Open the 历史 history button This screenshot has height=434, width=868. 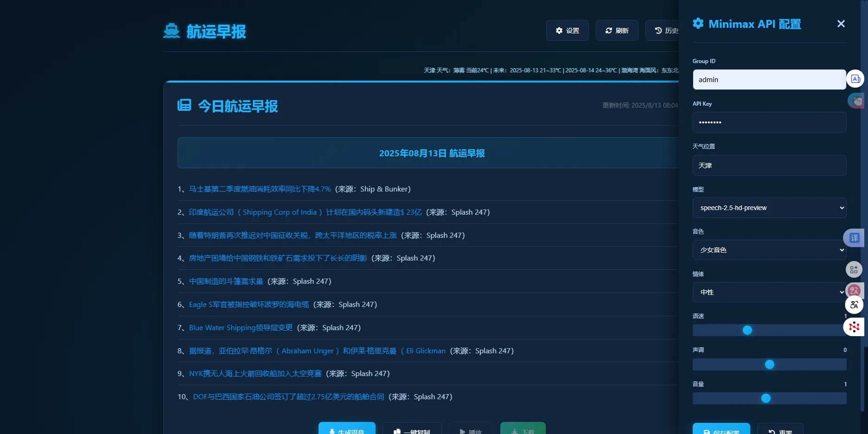coord(664,31)
